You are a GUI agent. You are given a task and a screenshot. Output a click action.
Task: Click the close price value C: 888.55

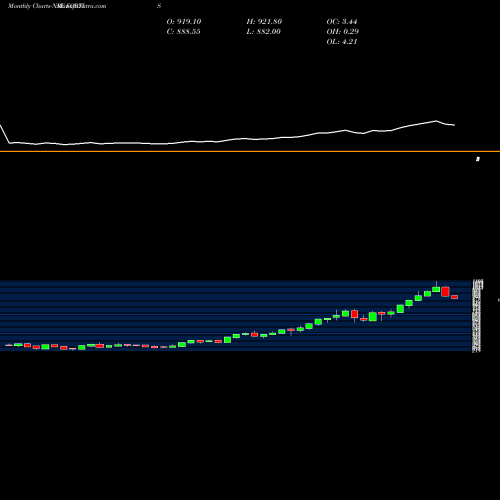coord(183,32)
